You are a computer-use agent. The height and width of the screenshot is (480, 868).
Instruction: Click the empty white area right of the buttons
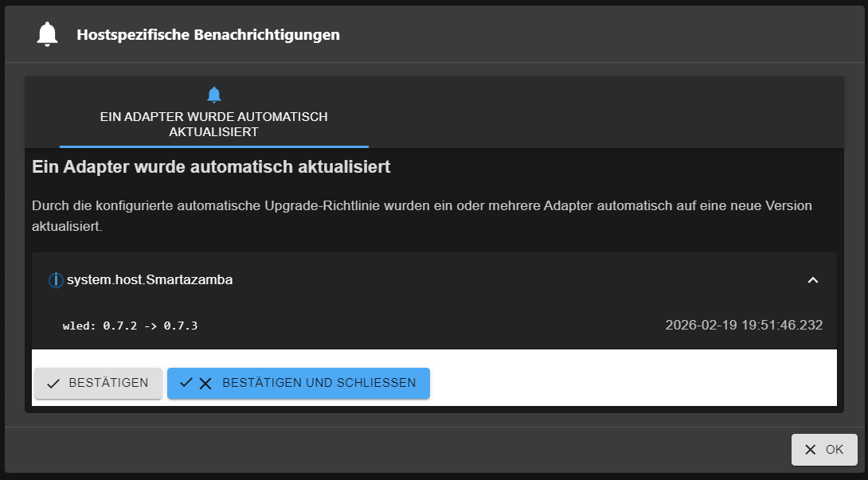click(x=629, y=383)
